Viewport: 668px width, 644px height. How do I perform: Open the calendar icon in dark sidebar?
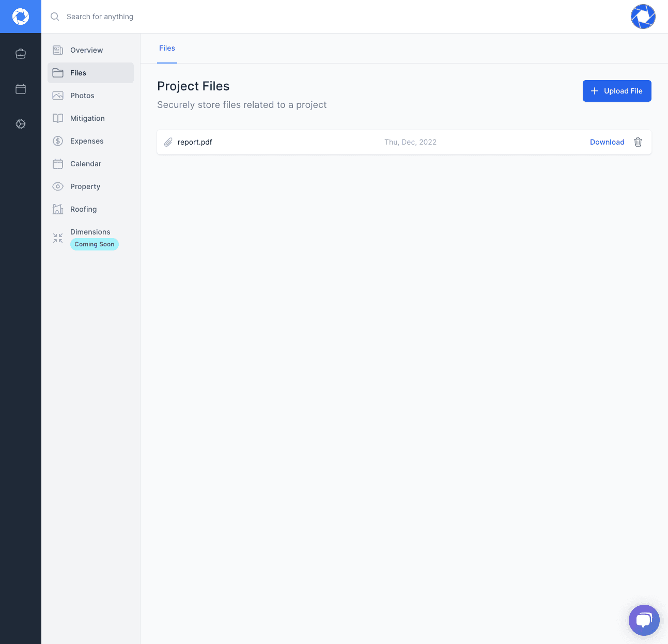pyautogui.click(x=21, y=89)
